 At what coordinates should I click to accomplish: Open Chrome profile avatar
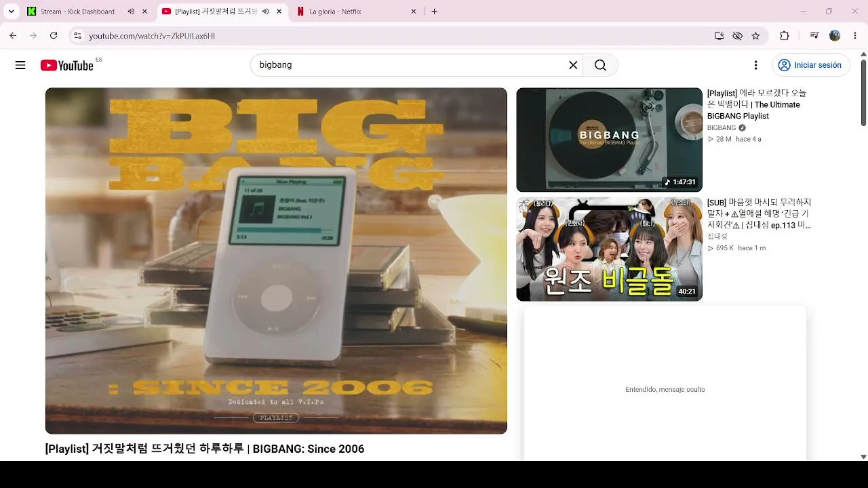click(x=835, y=36)
